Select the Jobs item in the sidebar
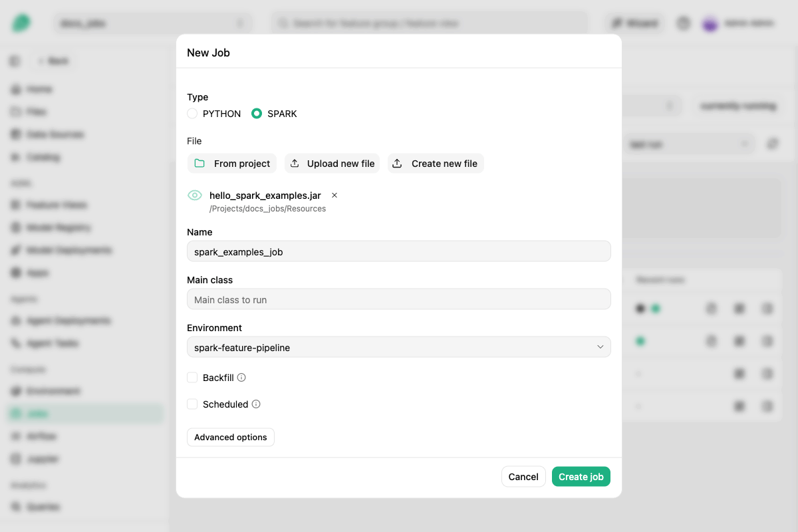This screenshot has height=532, width=798. click(84, 414)
